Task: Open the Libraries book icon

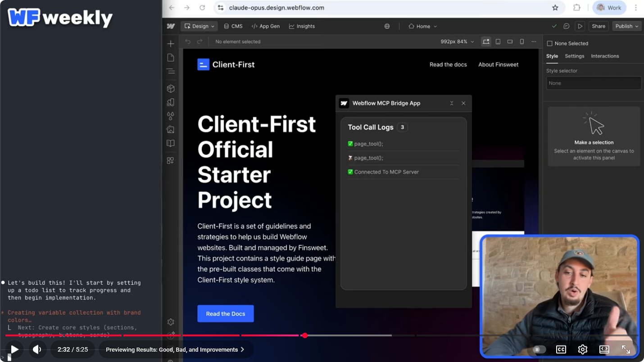Action: pyautogui.click(x=171, y=143)
